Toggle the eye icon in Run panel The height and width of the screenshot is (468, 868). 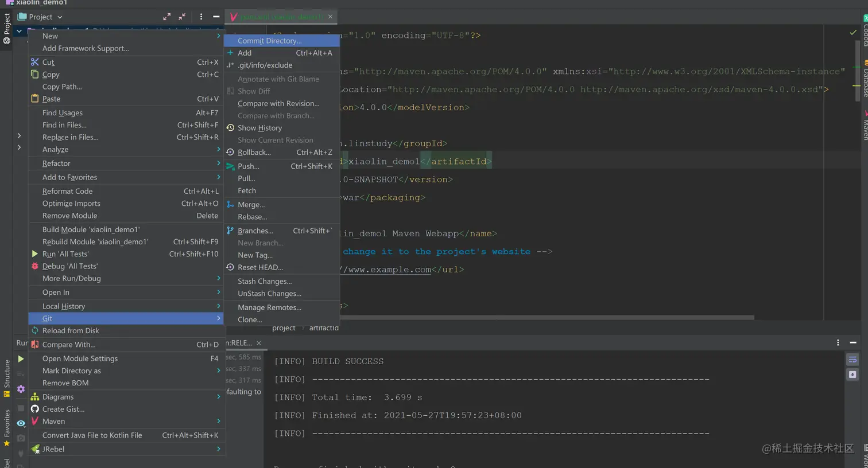[21, 423]
